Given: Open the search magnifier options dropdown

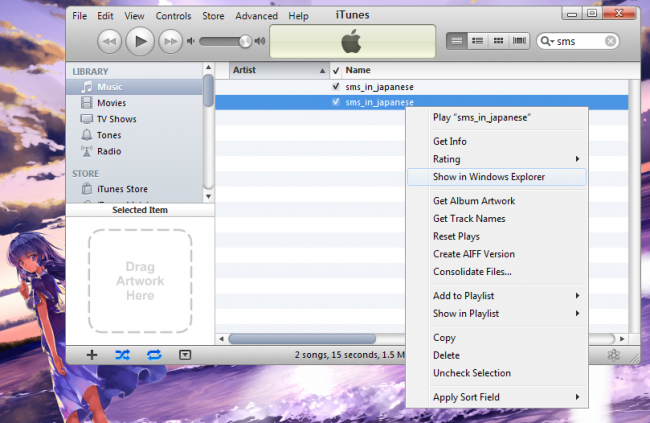Looking at the screenshot, I should (547, 41).
